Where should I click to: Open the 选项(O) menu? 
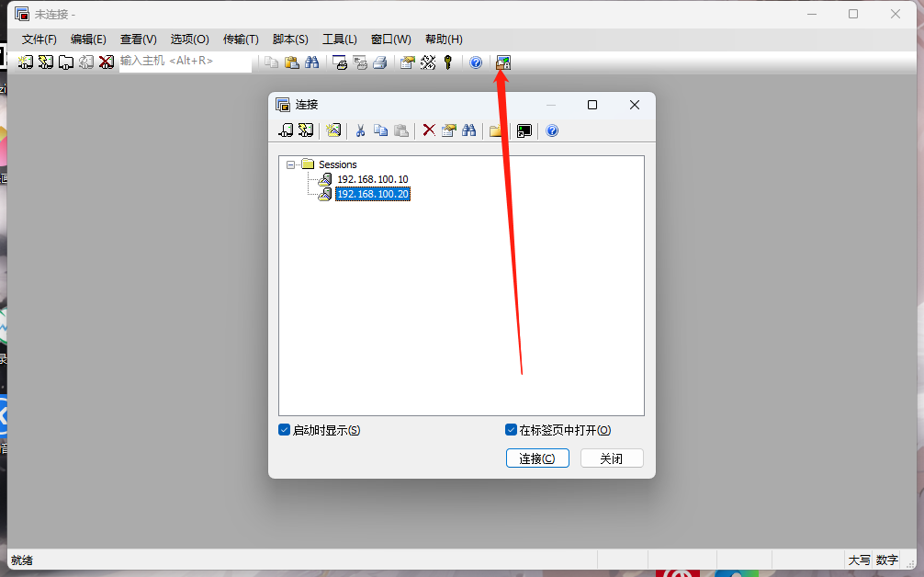coord(190,40)
